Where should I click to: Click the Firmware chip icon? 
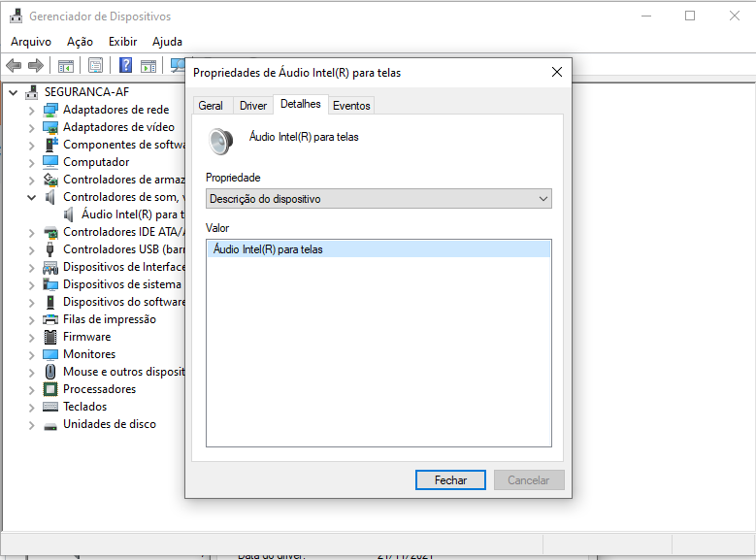(50, 337)
